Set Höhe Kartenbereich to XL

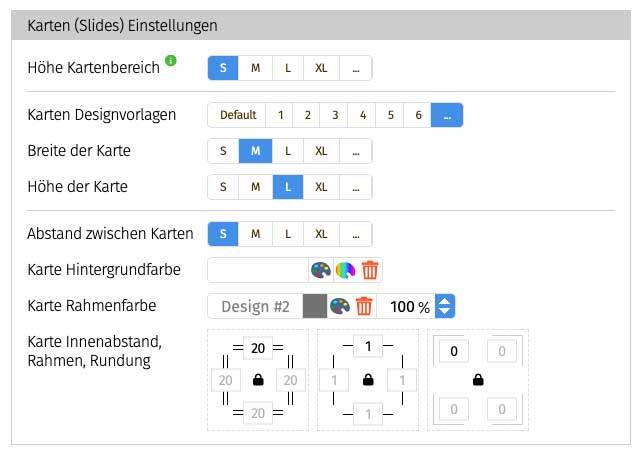[321, 68]
